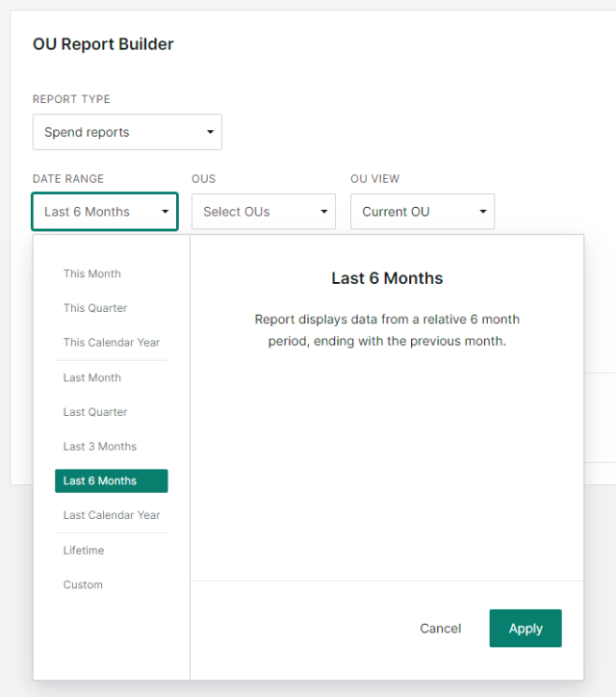616x697 pixels.
Task: Open the Custom date range option
Action: click(x=83, y=585)
